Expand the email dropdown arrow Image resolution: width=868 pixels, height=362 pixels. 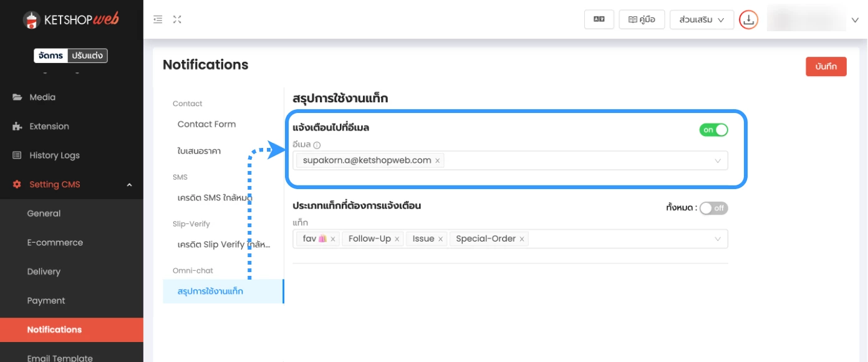click(718, 161)
